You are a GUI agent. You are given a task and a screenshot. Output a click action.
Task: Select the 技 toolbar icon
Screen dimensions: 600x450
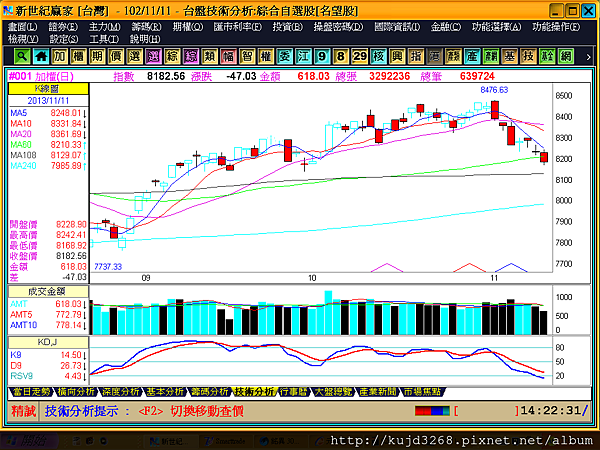coord(528,57)
